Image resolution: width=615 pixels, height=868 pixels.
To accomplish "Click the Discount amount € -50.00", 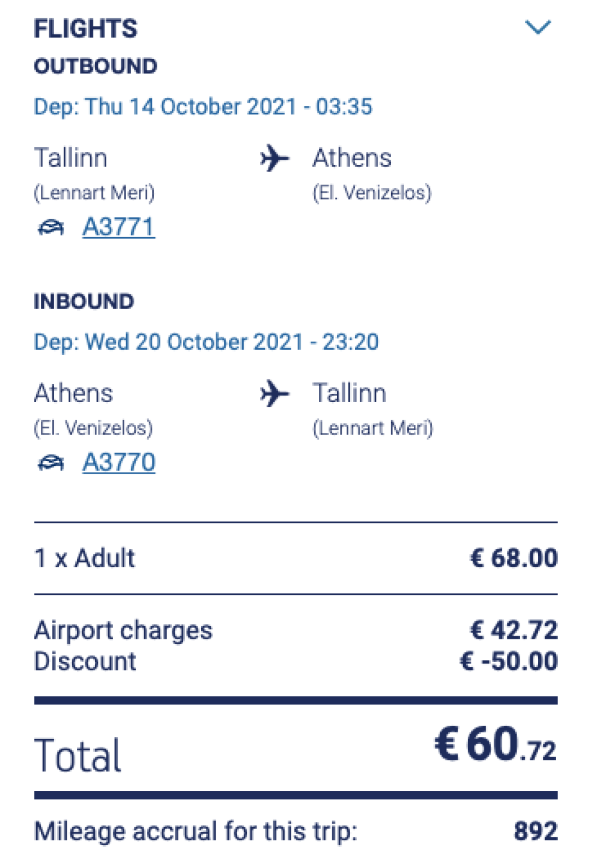I will [x=509, y=661].
